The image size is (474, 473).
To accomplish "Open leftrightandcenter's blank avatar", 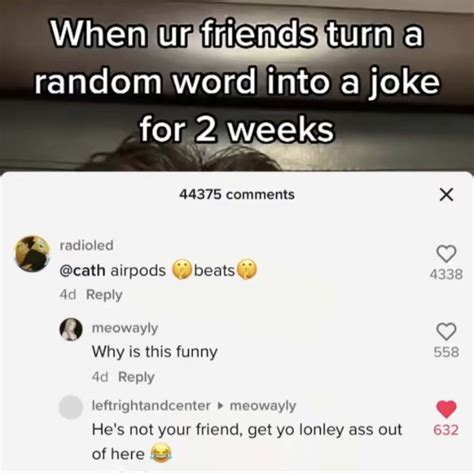I will tap(71, 407).
